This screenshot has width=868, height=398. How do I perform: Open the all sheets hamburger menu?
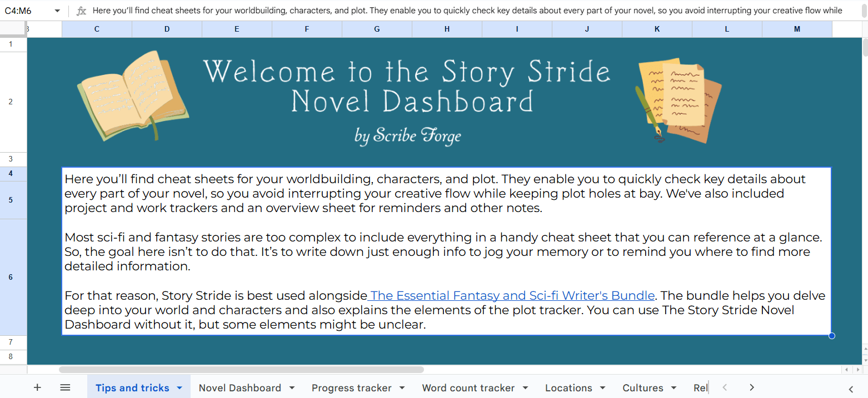[65, 387]
